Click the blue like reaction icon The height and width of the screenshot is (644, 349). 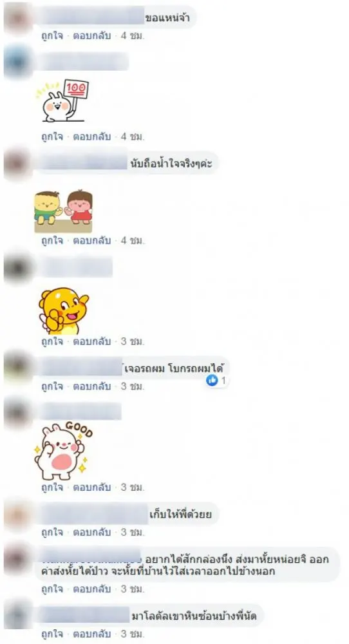pyautogui.click(x=212, y=381)
